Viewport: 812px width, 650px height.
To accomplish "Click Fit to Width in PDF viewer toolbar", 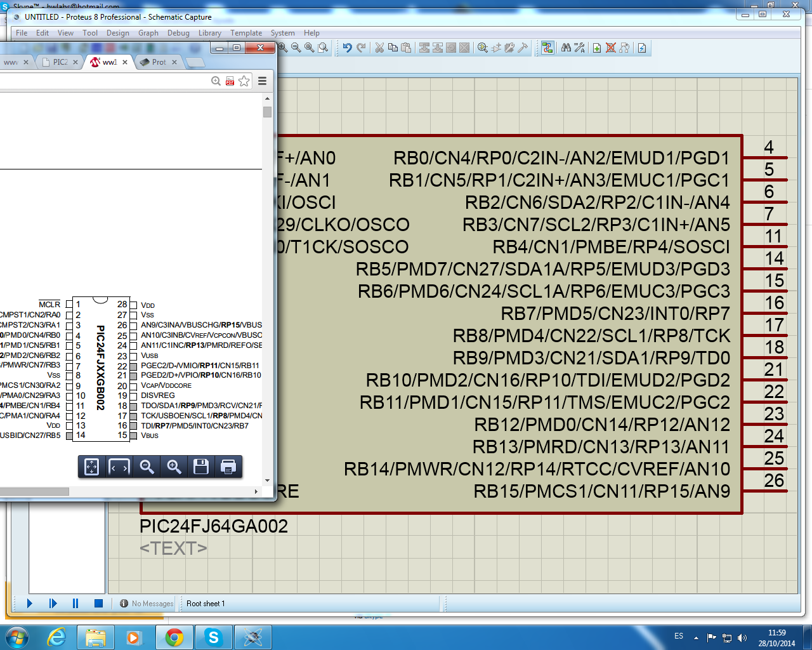I will pos(119,467).
